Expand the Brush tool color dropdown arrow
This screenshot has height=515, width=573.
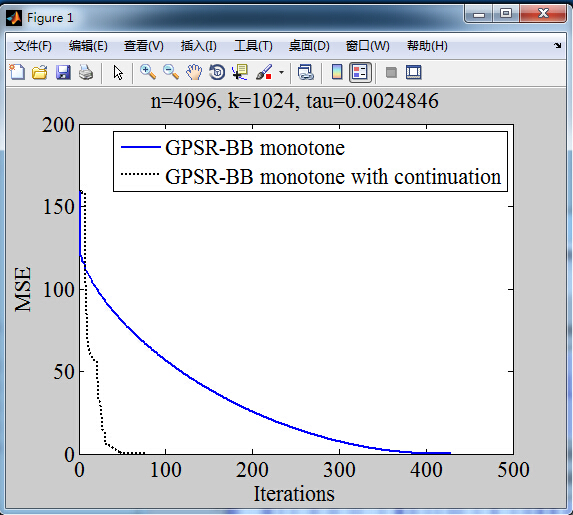coord(281,72)
